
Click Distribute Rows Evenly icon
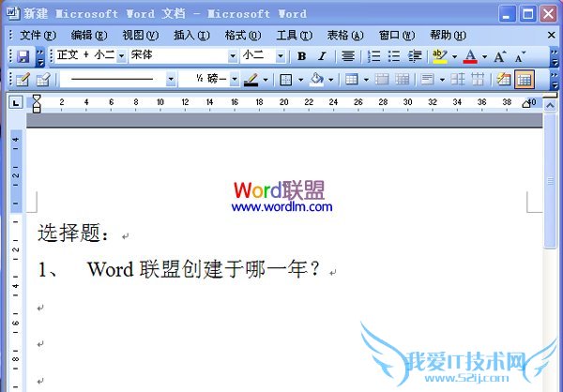pyautogui.click(x=458, y=80)
